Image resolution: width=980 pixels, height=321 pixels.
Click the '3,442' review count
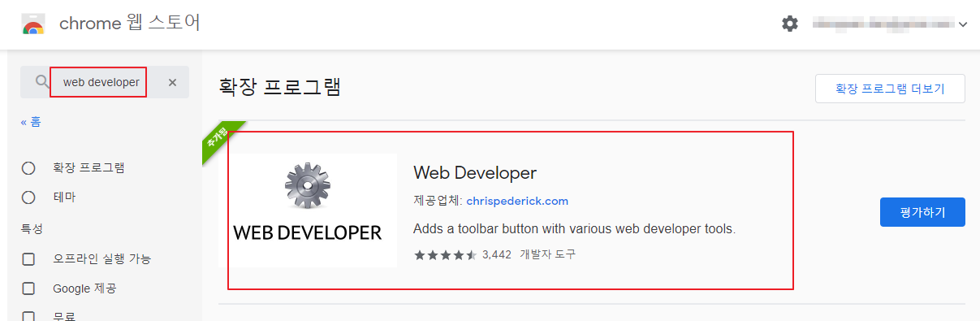[497, 254]
